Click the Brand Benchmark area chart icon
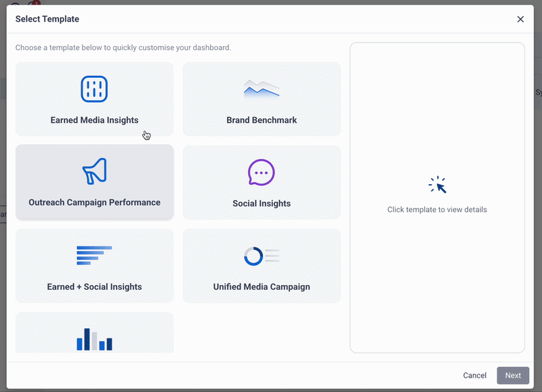542x392 pixels. (x=262, y=89)
